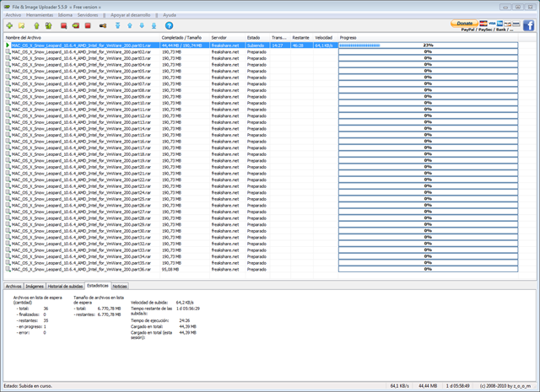Image resolution: width=540 pixels, height=392 pixels.
Task: Switch to the Historial de subidas tab
Action: click(x=65, y=287)
